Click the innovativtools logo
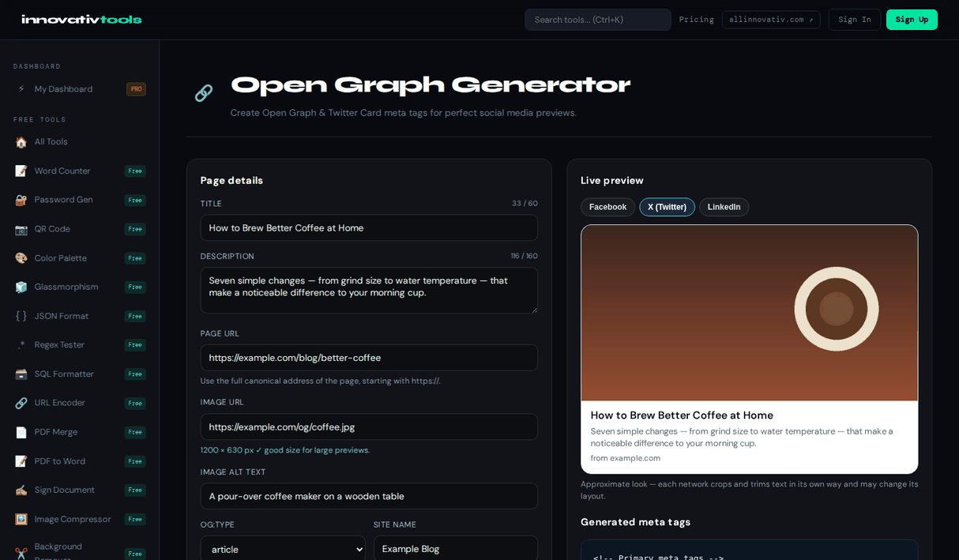This screenshot has width=959, height=560. [x=81, y=20]
